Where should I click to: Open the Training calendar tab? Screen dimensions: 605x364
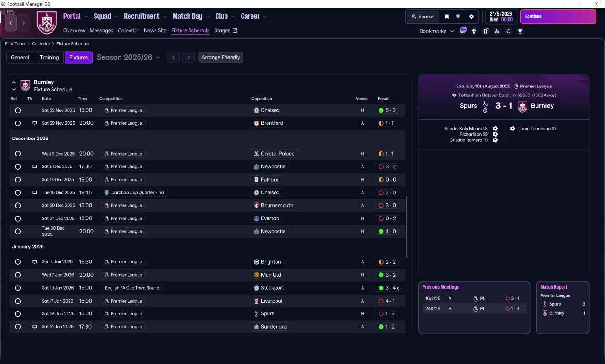[x=49, y=57]
